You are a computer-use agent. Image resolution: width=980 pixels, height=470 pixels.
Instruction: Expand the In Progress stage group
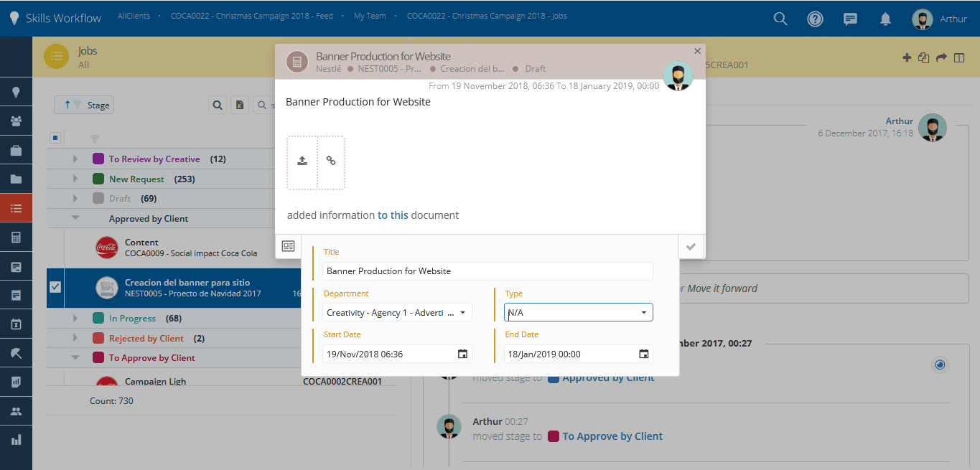pyautogui.click(x=75, y=318)
